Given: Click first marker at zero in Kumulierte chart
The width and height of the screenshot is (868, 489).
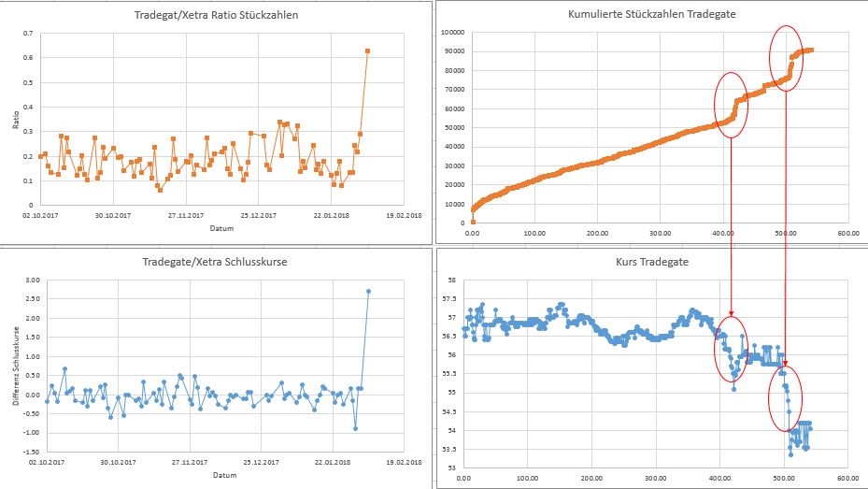Looking at the screenshot, I should click(473, 223).
